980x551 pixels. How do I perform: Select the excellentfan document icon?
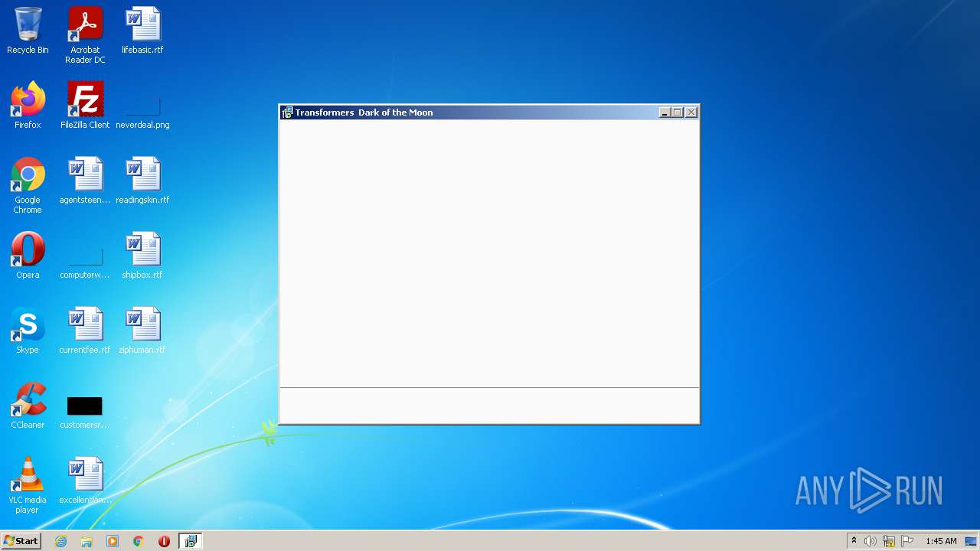[x=85, y=481]
